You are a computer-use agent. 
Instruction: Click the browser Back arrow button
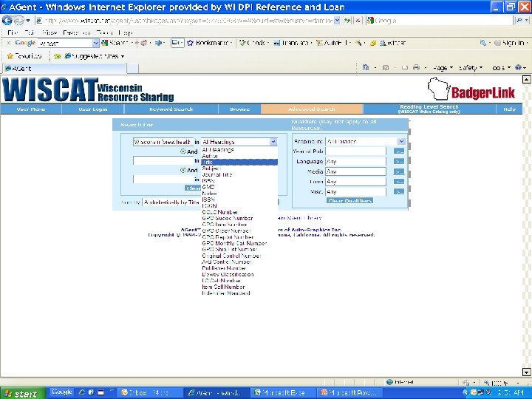coord(7,21)
